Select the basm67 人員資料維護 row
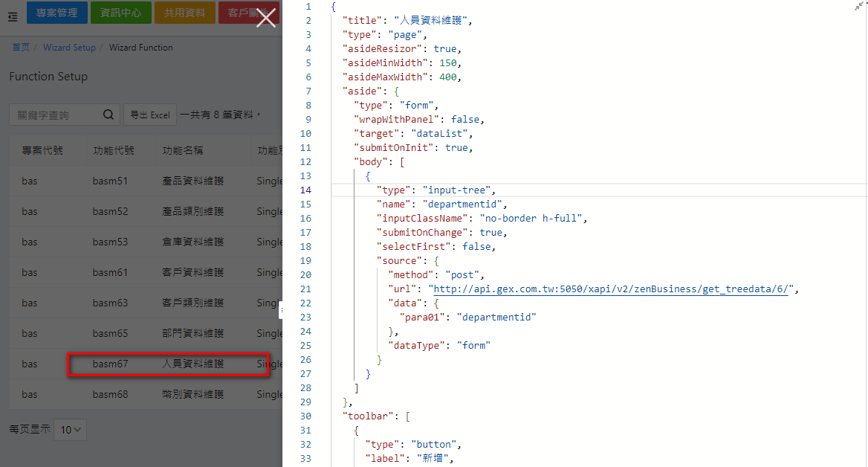868x467 pixels. (x=168, y=364)
